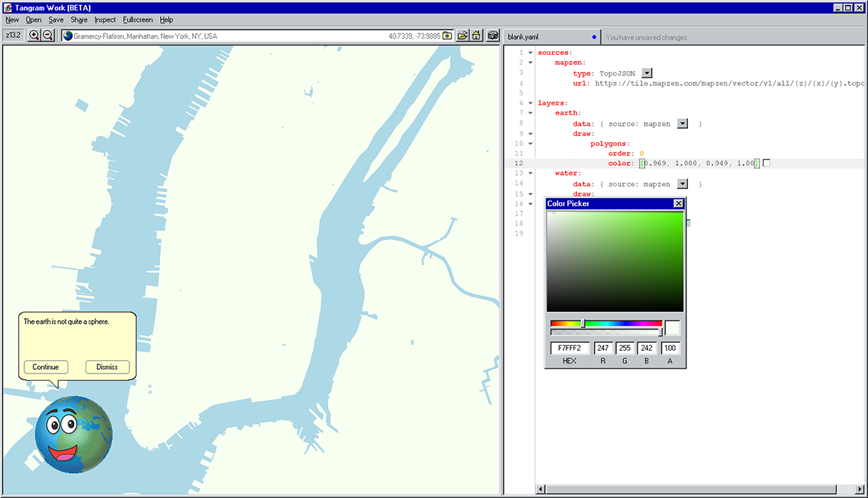The height and width of the screenshot is (498, 868).
Task: Click the coordinates 40.7339, -73.9885
Action: [415, 36]
